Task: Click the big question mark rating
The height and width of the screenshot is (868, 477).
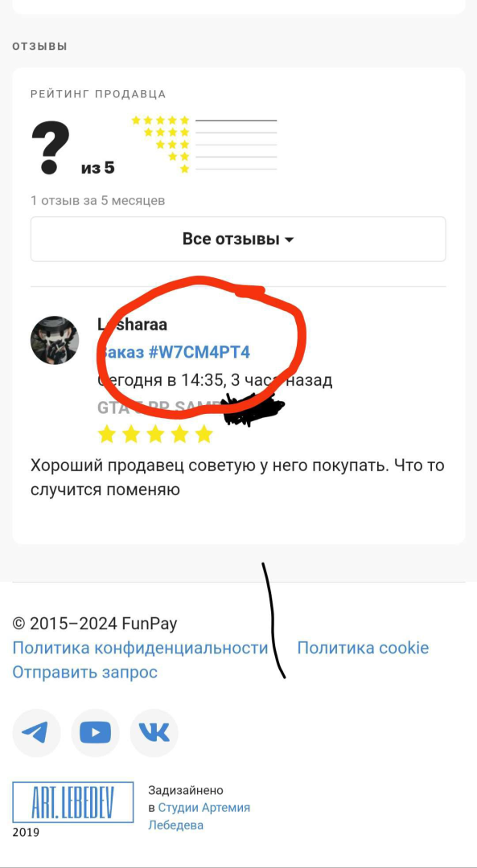Action: tap(51, 147)
